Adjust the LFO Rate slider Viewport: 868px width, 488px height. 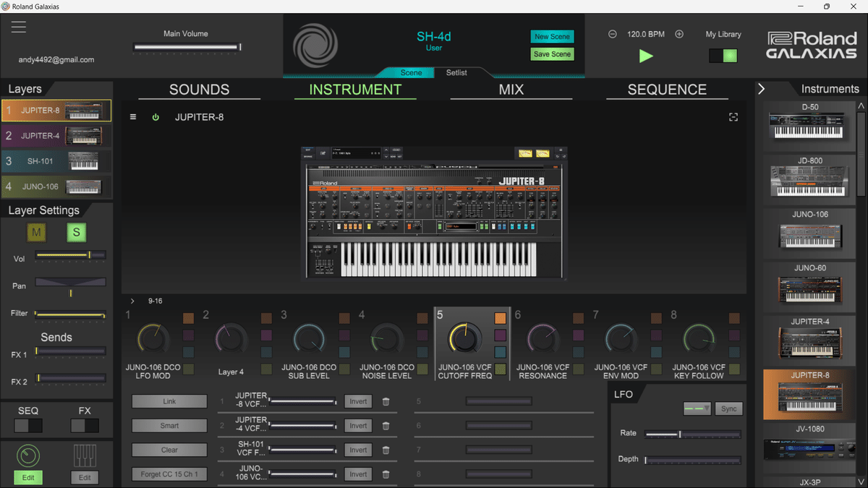point(692,435)
